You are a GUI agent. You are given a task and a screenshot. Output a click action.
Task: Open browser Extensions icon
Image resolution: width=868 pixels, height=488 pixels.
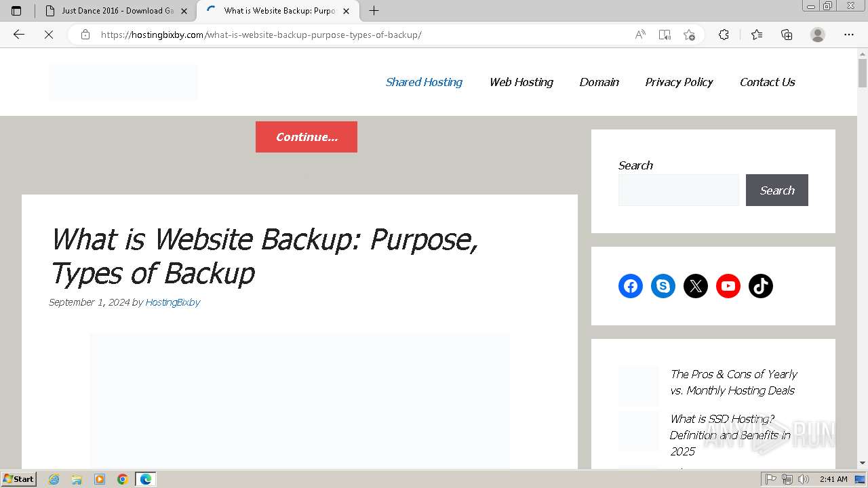[724, 35]
